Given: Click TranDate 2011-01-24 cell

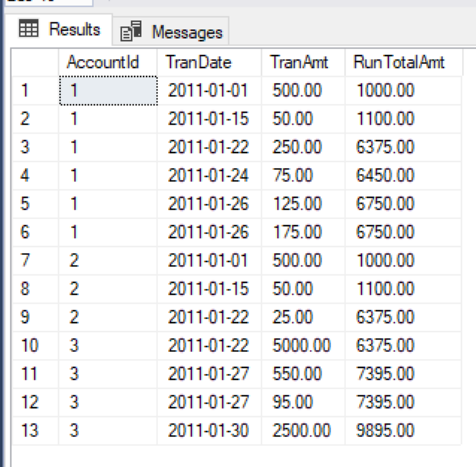Looking at the screenshot, I should (209, 176).
